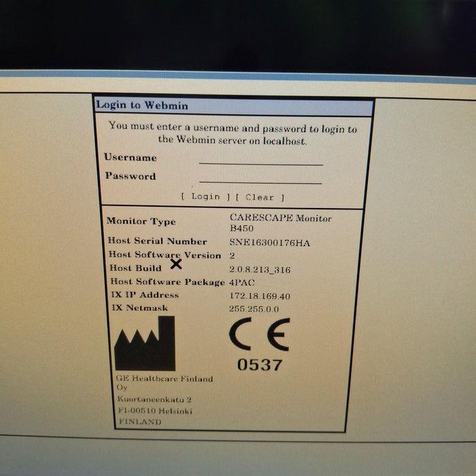
Task: Select host build value 2.0.8.213_316
Action: 260,270
